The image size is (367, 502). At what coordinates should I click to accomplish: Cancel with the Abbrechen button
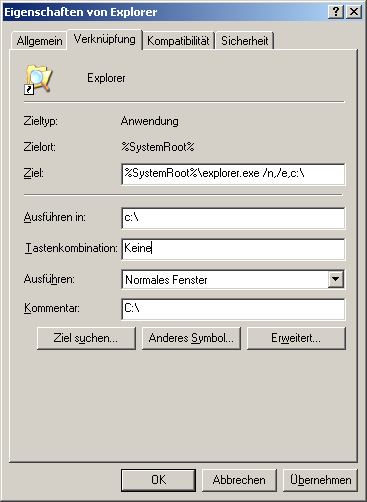click(x=239, y=480)
